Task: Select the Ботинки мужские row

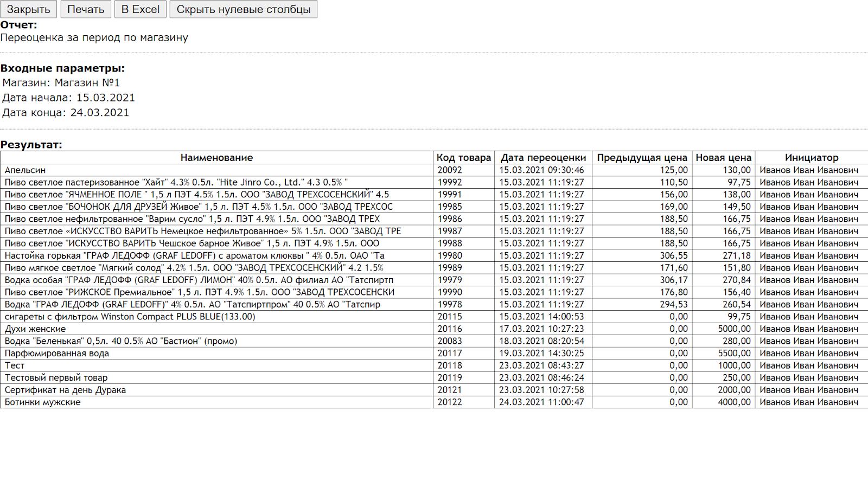Action: [x=43, y=402]
